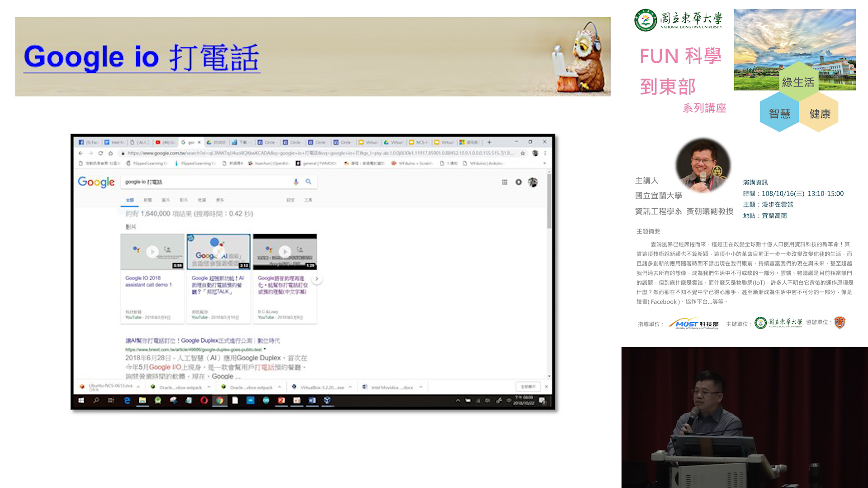
Task: Expand options for Ubuntu-NCS-0613.ova download
Action: [x=138, y=387]
